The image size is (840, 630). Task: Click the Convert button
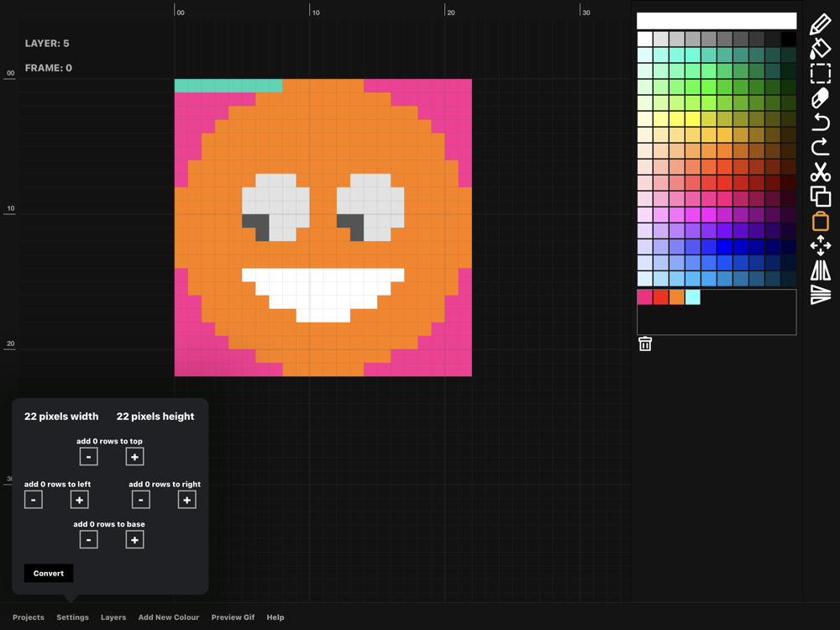pyautogui.click(x=49, y=573)
